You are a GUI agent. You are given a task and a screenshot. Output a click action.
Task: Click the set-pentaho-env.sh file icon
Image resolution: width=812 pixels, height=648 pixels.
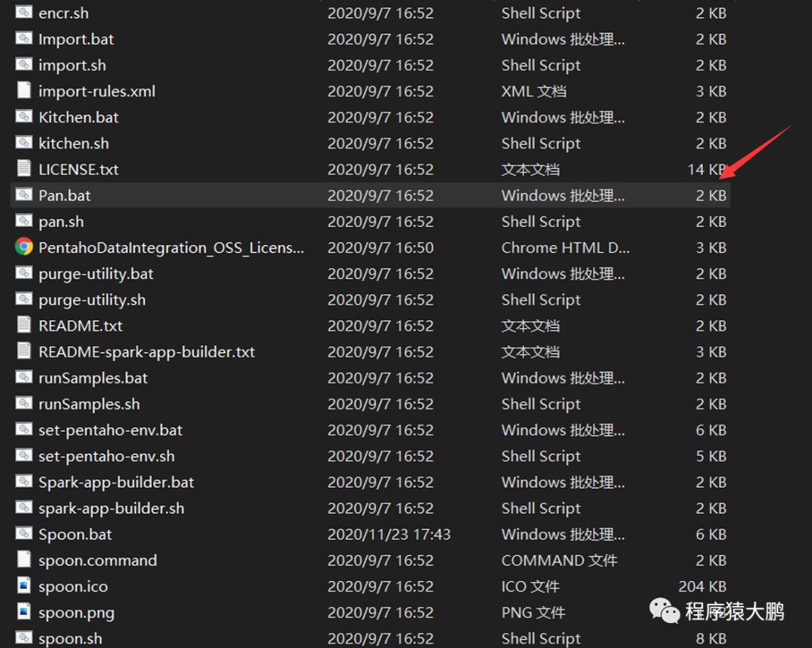tap(24, 456)
